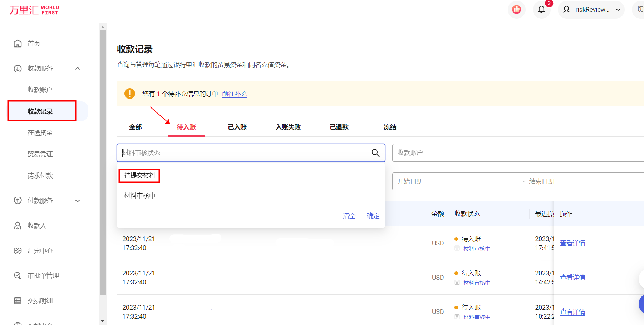Screen dimensions: 644x325
Task: Click the 前往补充 link
Action: point(235,94)
